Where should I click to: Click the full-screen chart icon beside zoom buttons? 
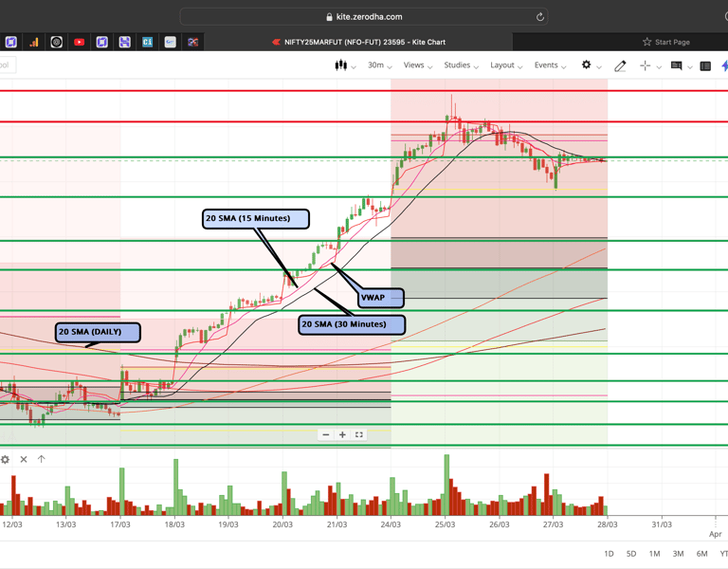point(359,434)
